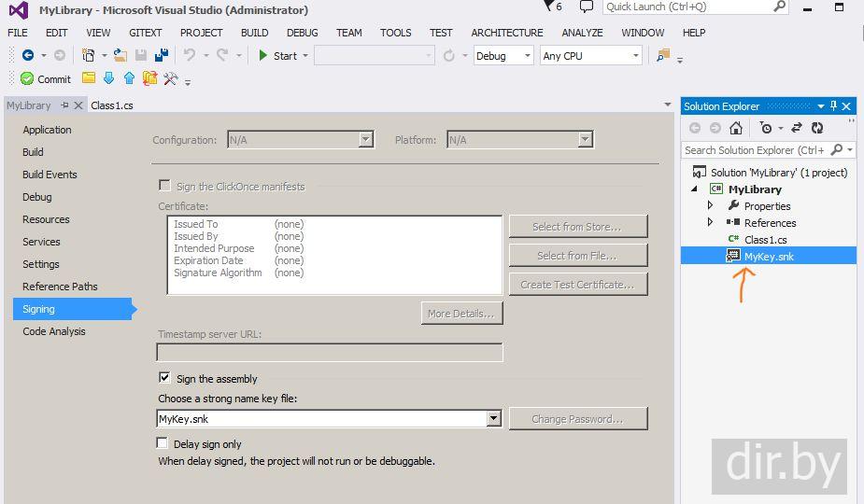Screen dimensions: 864x504
Task: Click the Change Password button
Action: pyautogui.click(x=578, y=419)
